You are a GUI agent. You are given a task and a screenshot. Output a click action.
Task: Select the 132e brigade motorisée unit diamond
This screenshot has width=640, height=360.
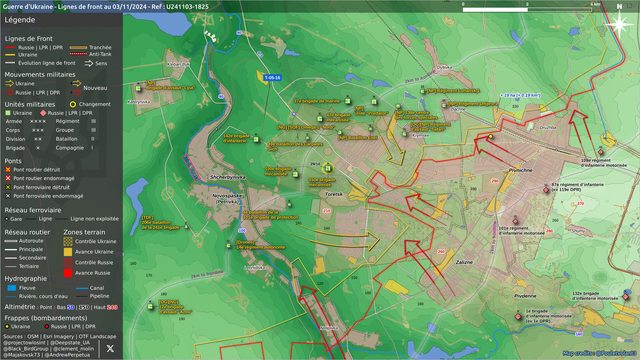point(626,296)
